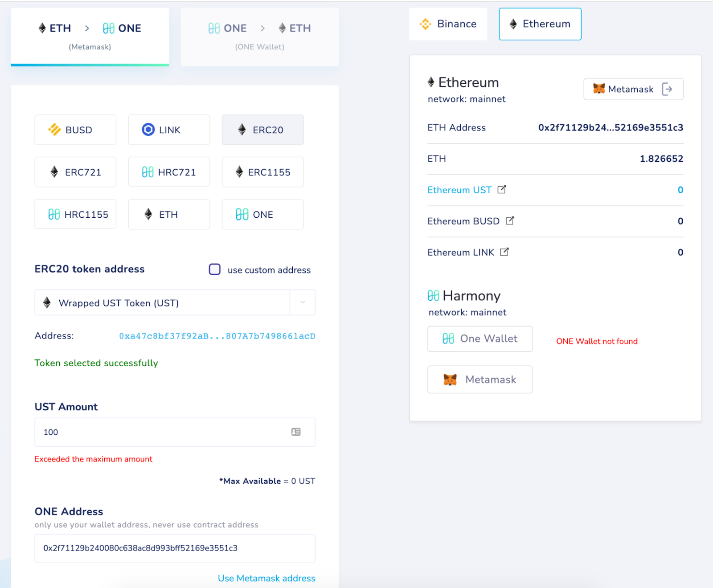
Task: Choose the BUSD token option
Action: pyautogui.click(x=75, y=130)
